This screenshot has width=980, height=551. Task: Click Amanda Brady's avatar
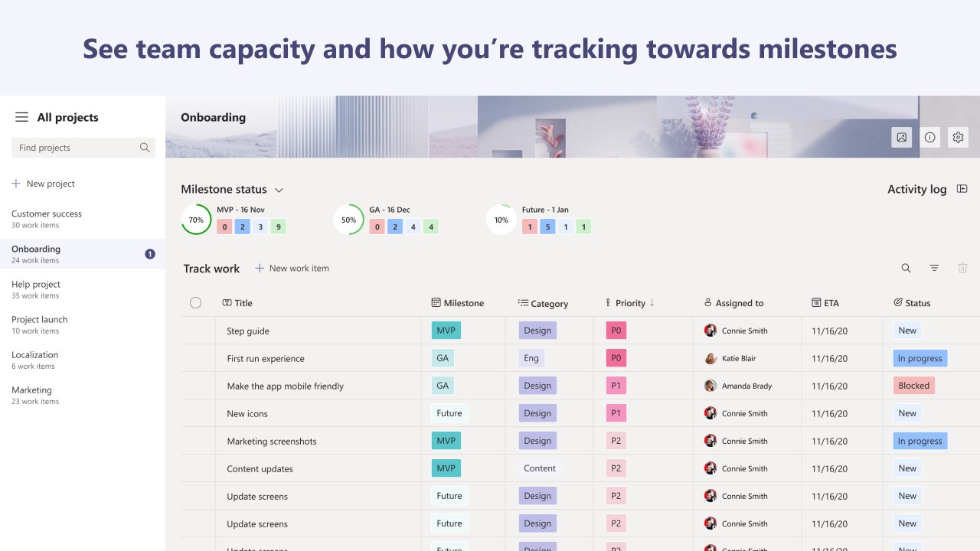[x=710, y=386]
